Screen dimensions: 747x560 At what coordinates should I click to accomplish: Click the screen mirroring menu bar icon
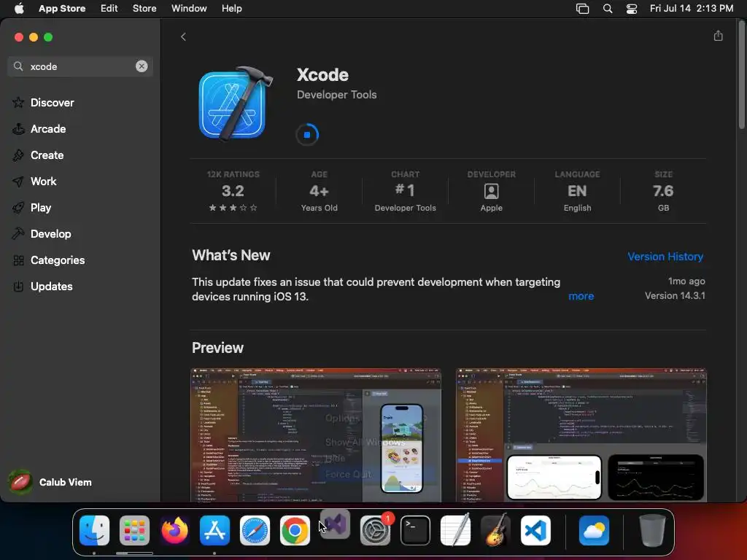[x=582, y=9]
